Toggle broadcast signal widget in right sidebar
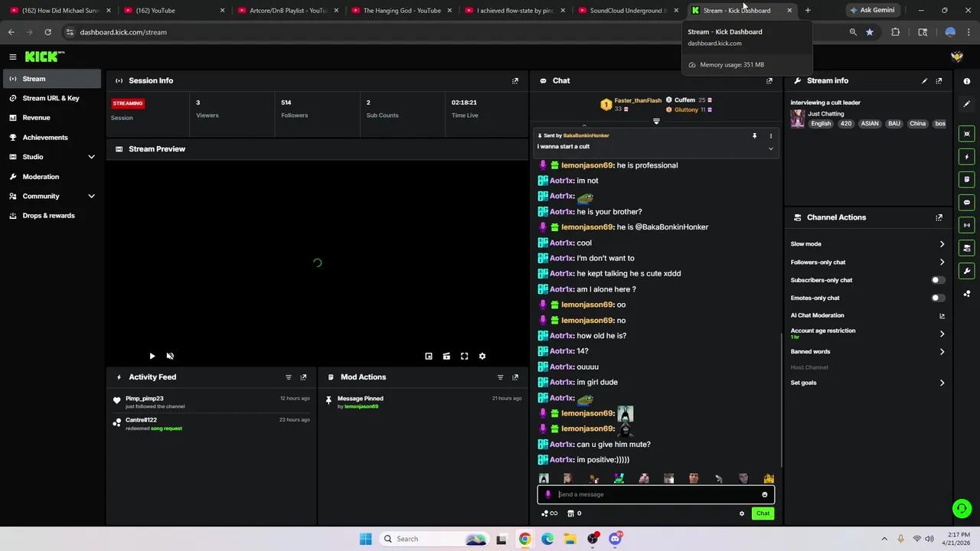The image size is (980, 551). coord(967,225)
